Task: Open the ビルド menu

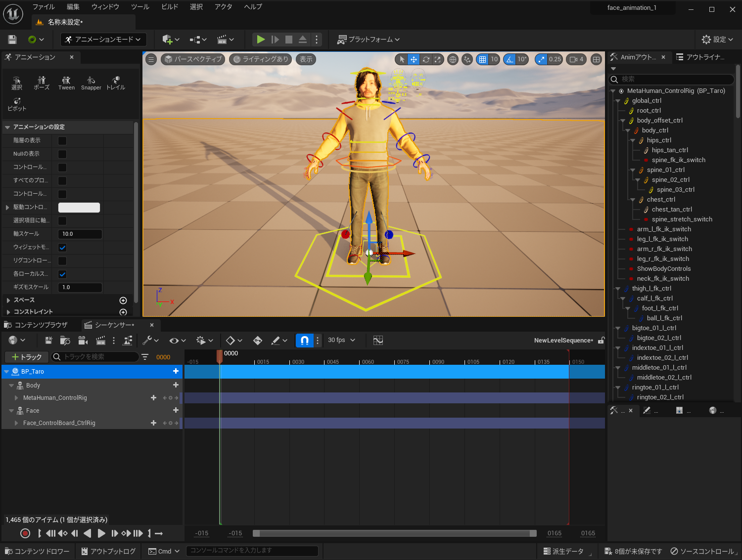Action: 170,7
